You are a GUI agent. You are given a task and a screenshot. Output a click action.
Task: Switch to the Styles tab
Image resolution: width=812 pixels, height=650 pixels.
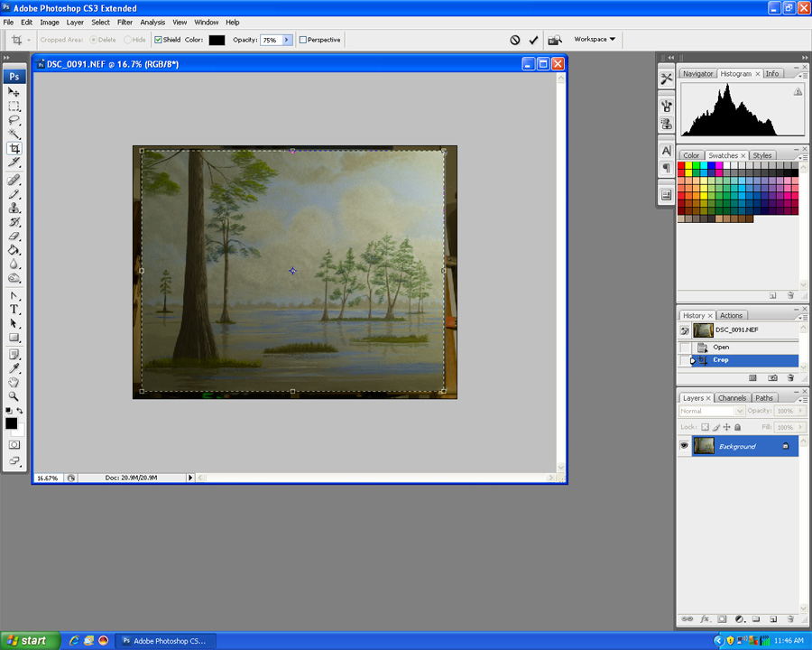761,155
